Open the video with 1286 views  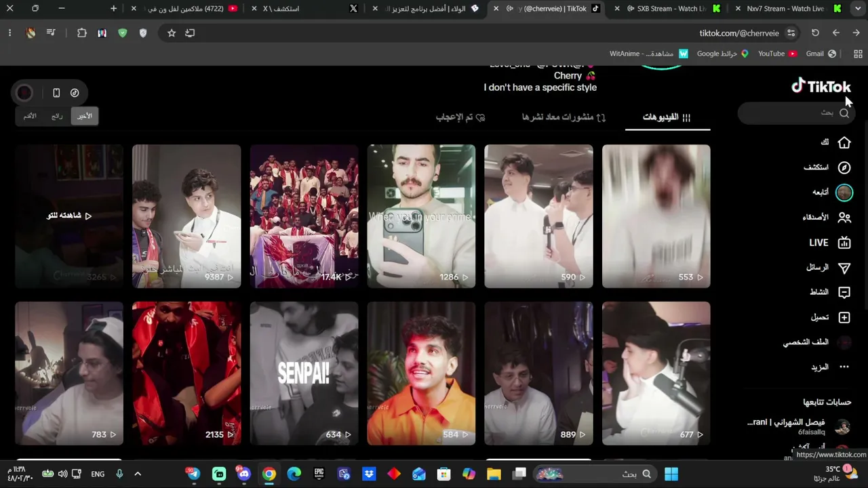point(421,216)
